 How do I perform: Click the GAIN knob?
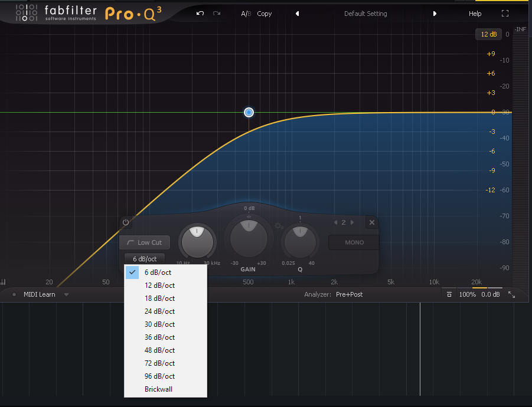point(249,238)
